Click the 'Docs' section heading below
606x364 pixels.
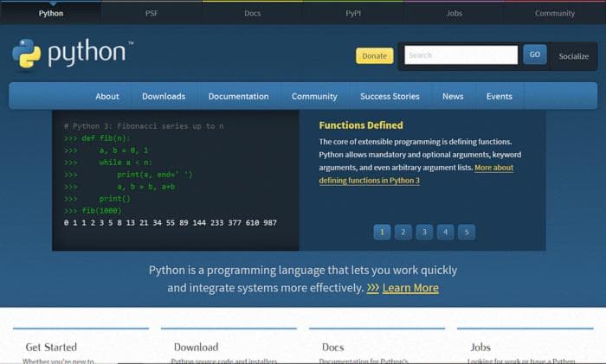[332, 347]
